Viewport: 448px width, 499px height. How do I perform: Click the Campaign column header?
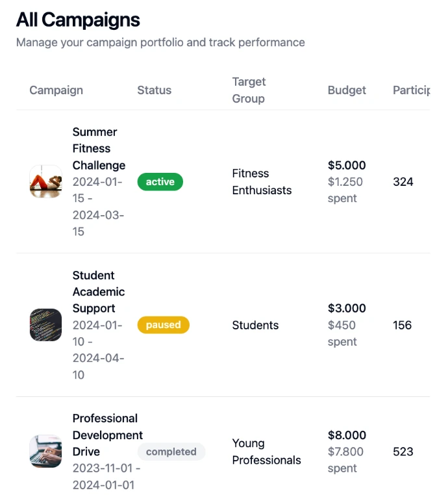pyautogui.click(x=56, y=90)
